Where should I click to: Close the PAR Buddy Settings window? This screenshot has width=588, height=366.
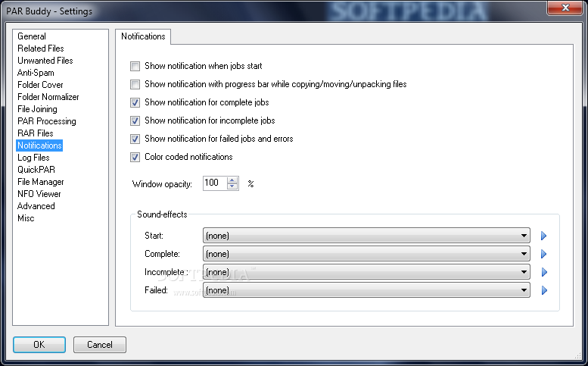[x=565, y=8]
